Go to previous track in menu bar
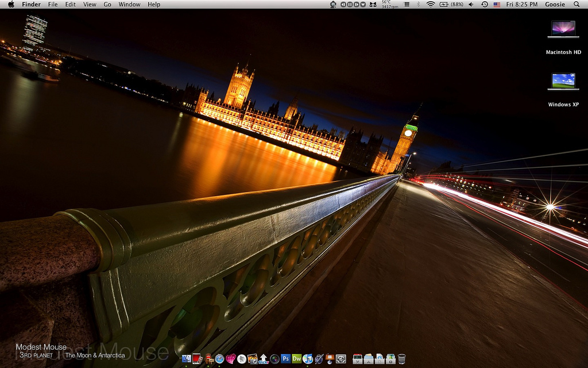Viewport: 588px width, 368px height. tap(343, 4)
